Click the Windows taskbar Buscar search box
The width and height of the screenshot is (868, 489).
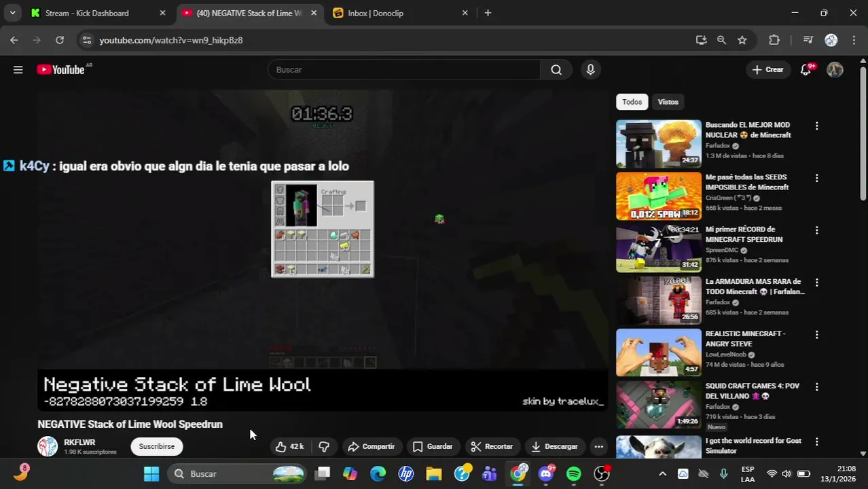(x=236, y=473)
